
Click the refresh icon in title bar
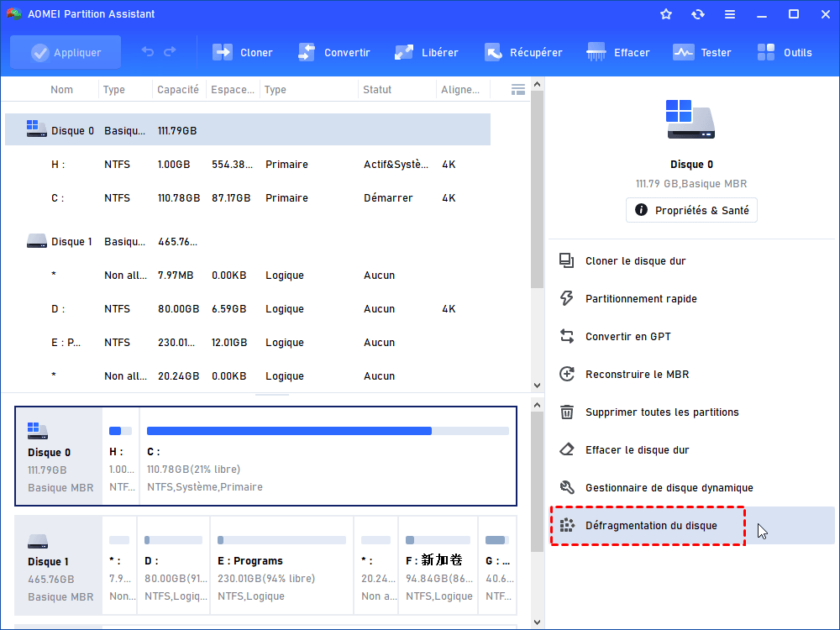[697, 14]
